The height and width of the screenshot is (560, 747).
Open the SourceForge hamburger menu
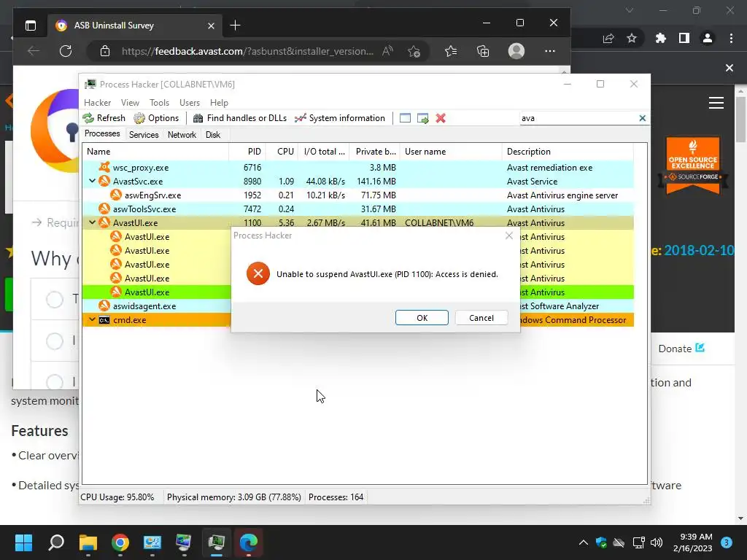tap(716, 103)
